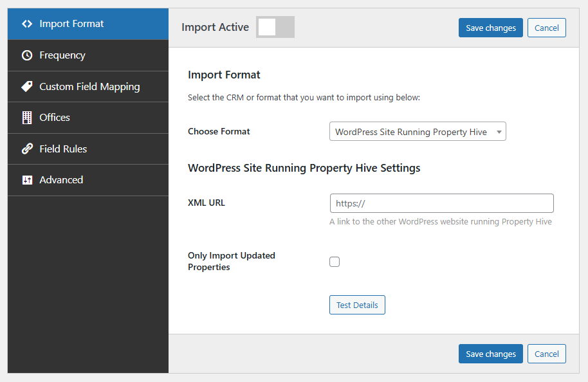Viewport: 588px width, 382px height.
Task: Click the code brackets icon beside Import Format
Action: coord(27,24)
